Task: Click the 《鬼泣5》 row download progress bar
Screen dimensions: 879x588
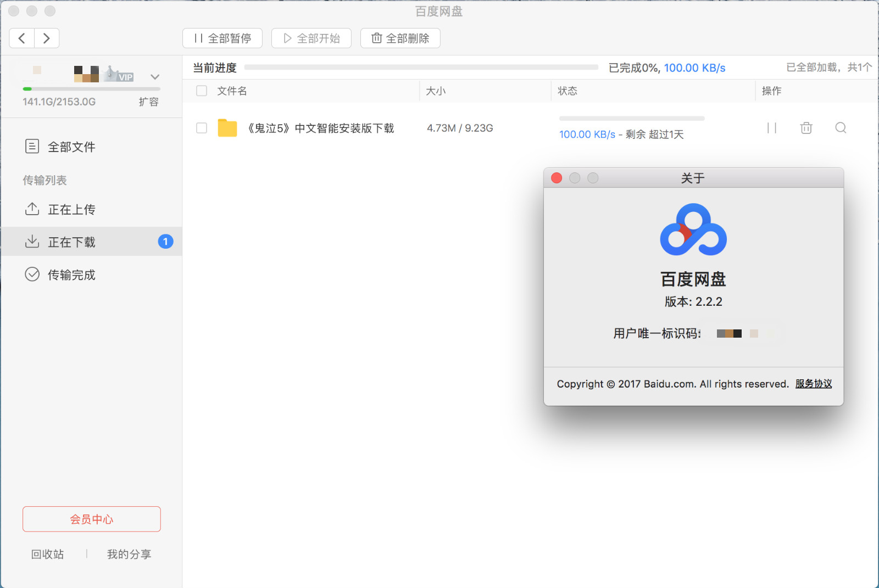Action: [632, 119]
